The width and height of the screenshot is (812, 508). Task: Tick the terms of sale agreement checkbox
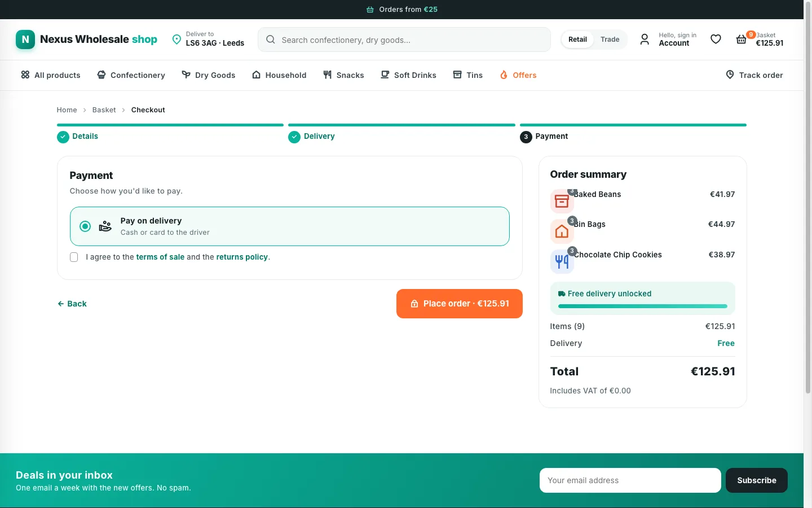74,257
